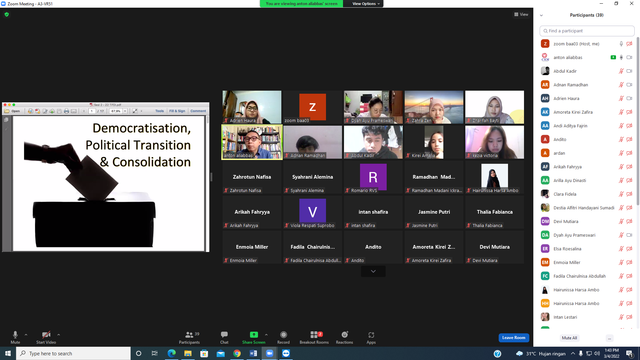Expand mute audio options arrow

(26, 335)
